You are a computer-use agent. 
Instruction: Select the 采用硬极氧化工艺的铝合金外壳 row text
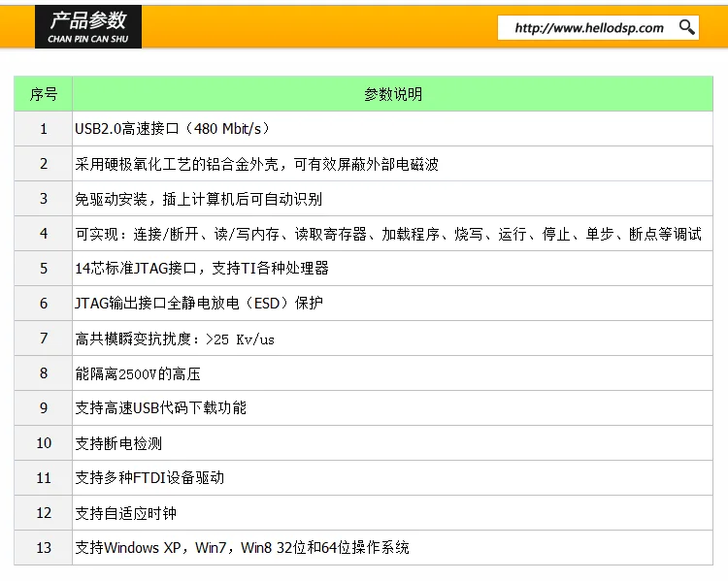coord(257,164)
